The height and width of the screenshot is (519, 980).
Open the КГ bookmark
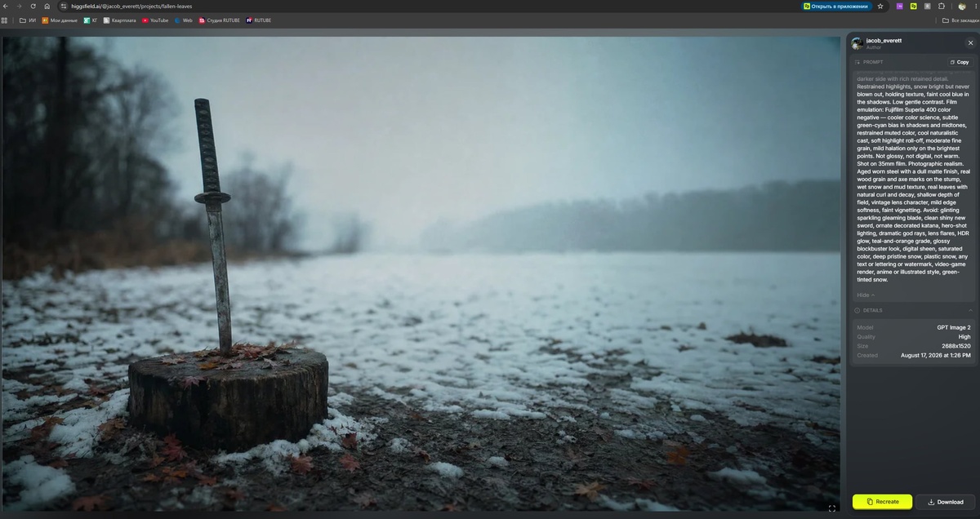click(91, 20)
